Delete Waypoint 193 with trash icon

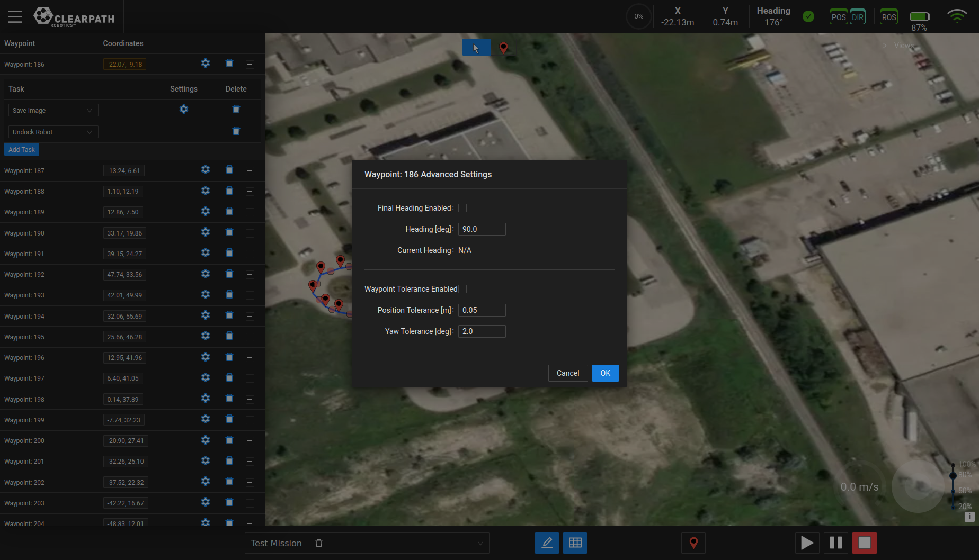229,295
